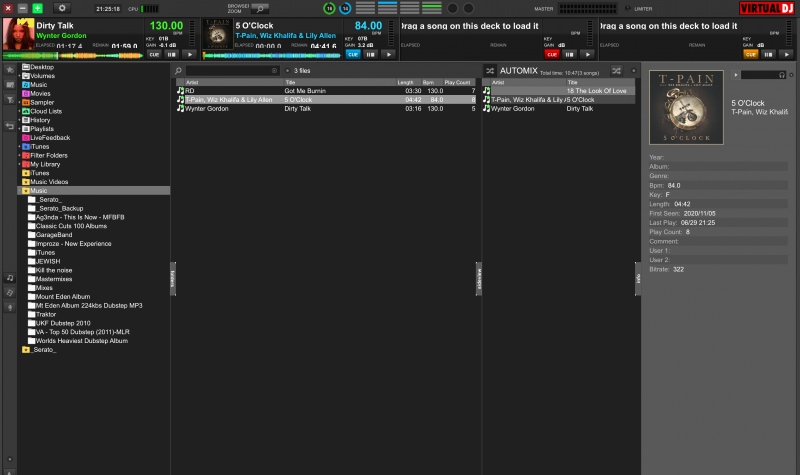The height and width of the screenshot is (475, 800).
Task: Select the blue-highlighted layout bars icon
Action: [x=387, y=8]
